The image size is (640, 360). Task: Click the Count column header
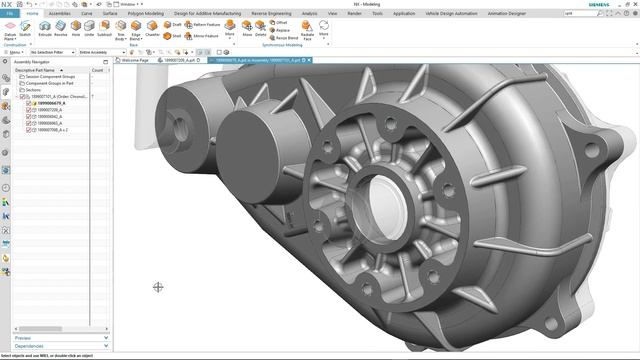(x=98, y=70)
